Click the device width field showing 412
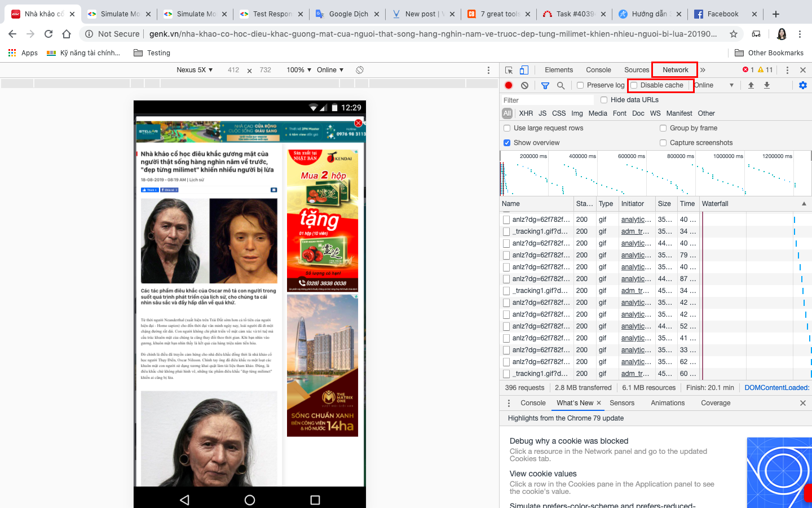Viewport: 812px width, 508px height. [233, 70]
